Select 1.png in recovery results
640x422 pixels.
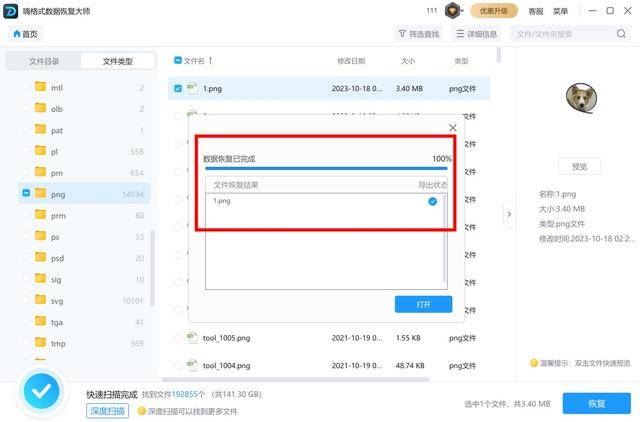coord(222,201)
